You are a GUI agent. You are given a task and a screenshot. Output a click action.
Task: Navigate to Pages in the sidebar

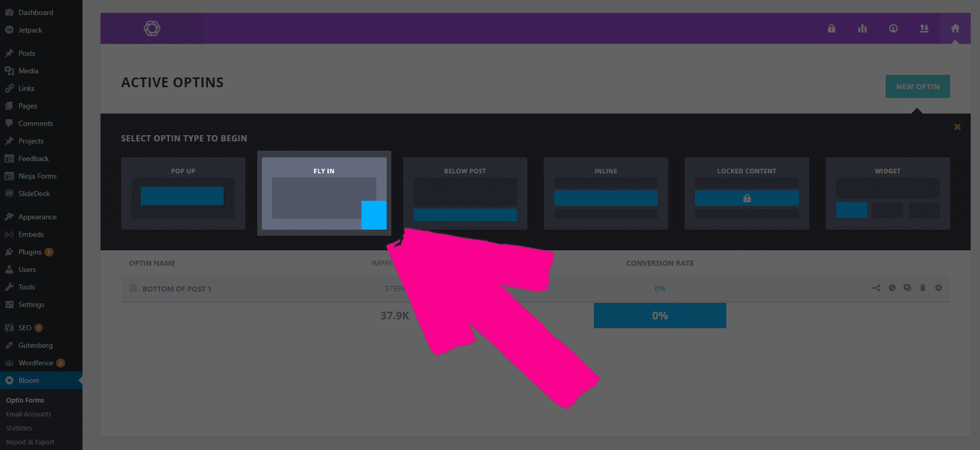(41, 106)
